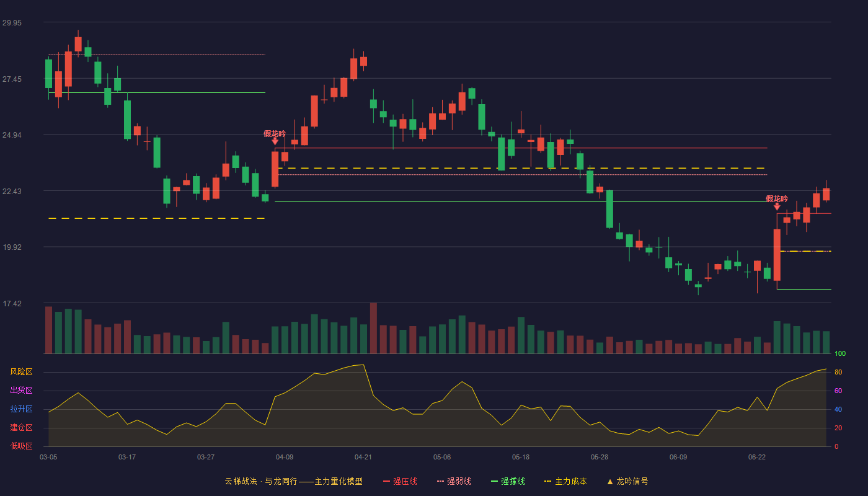Click the 拉升区 zone label
The width and height of the screenshot is (868, 496).
(x=21, y=409)
